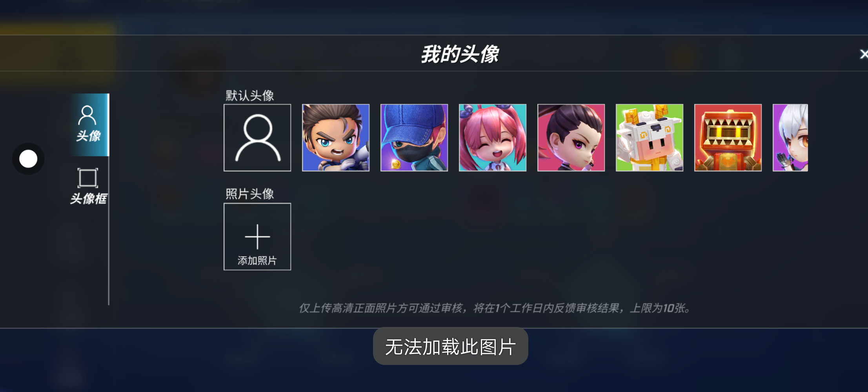Tap the square frame icon above 头像框
868x392 pixels.
[x=88, y=178]
